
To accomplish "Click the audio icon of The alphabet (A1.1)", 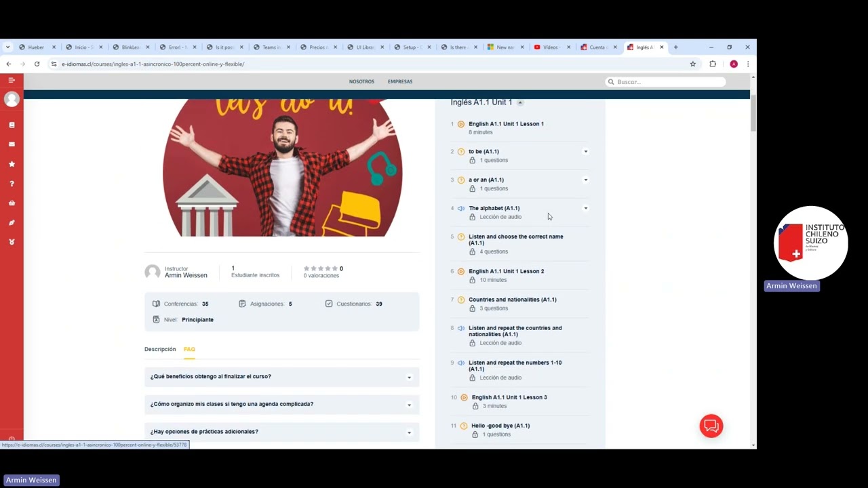I will coord(461,208).
